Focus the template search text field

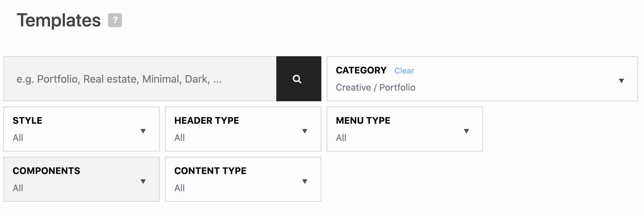(140, 79)
